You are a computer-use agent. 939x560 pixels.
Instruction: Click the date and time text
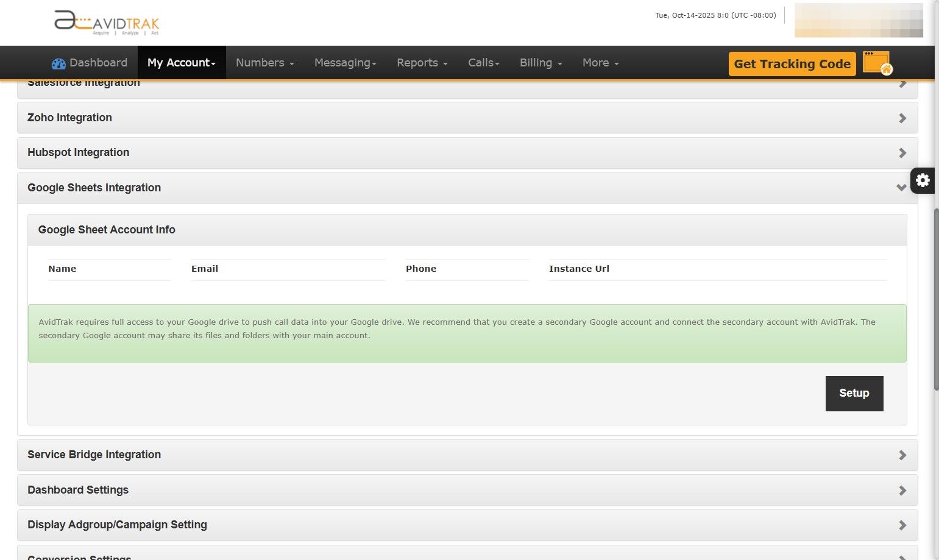[x=715, y=15]
